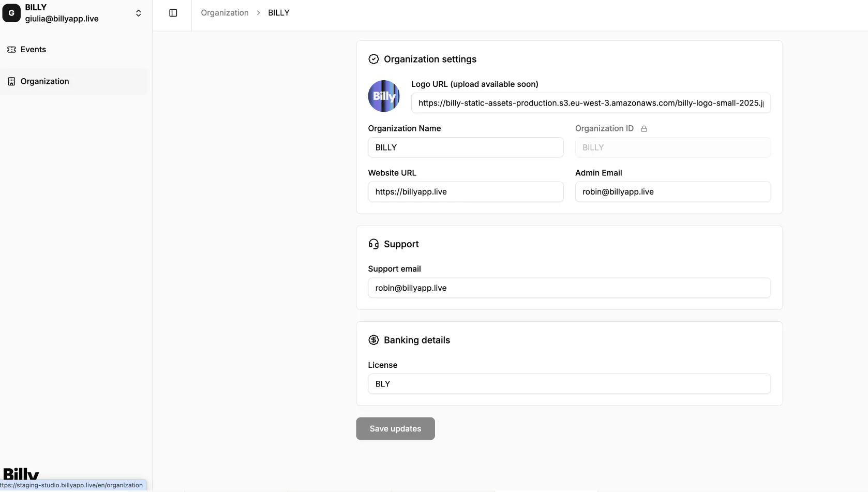The height and width of the screenshot is (492, 868).
Task: Focus the Logo URL field
Action: pos(591,103)
